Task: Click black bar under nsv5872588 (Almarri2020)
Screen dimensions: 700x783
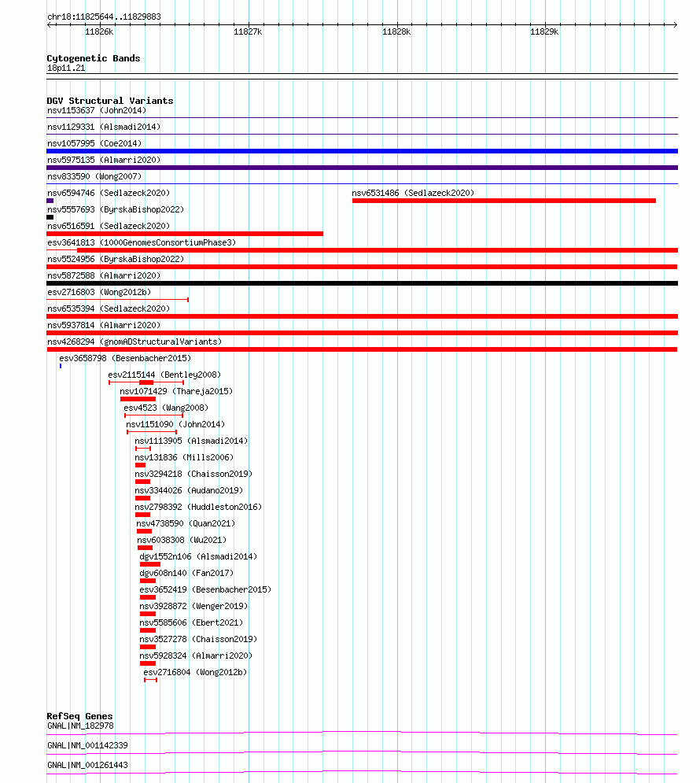Action: pos(363,283)
